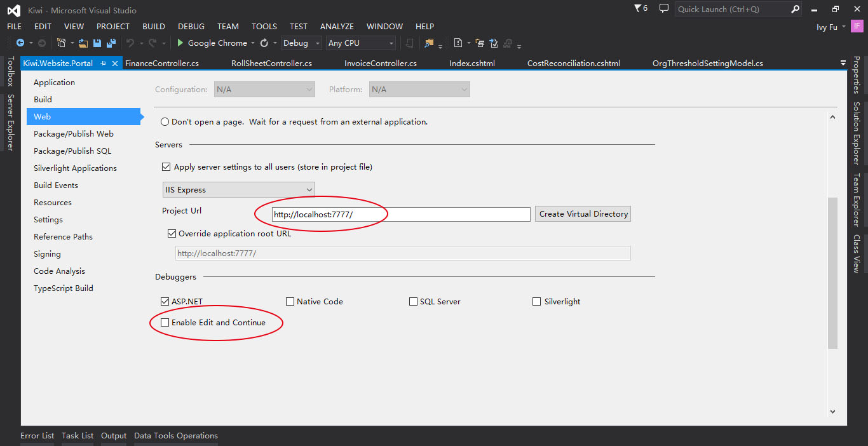Open the Configuration N/A dropdown
This screenshot has height=446, width=868.
coord(264,90)
